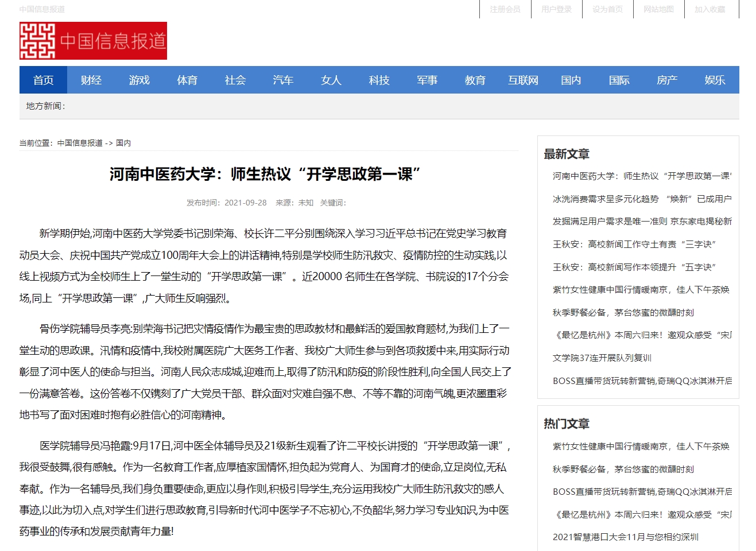The width and height of the screenshot is (756, 551).
Task: Open 2021智慧港口大会 article in 热门文章
Action: [625, 537]
